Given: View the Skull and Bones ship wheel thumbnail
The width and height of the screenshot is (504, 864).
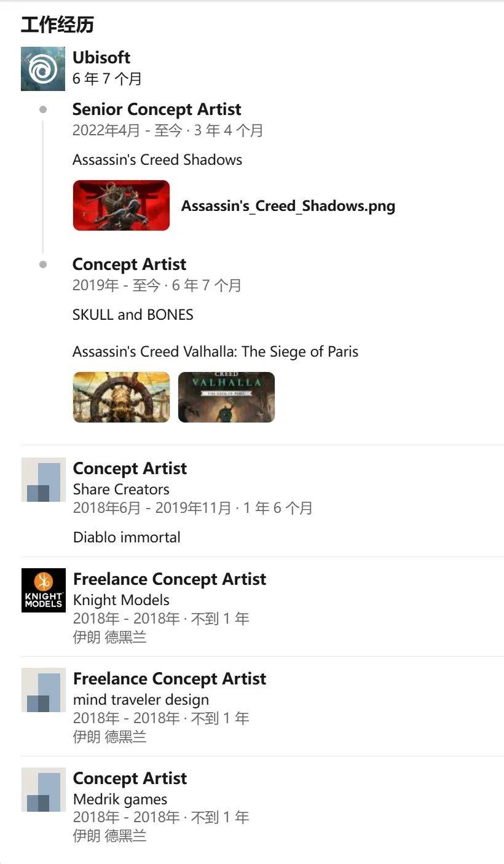Looking at the screenshot, I should tap(122, 397).
